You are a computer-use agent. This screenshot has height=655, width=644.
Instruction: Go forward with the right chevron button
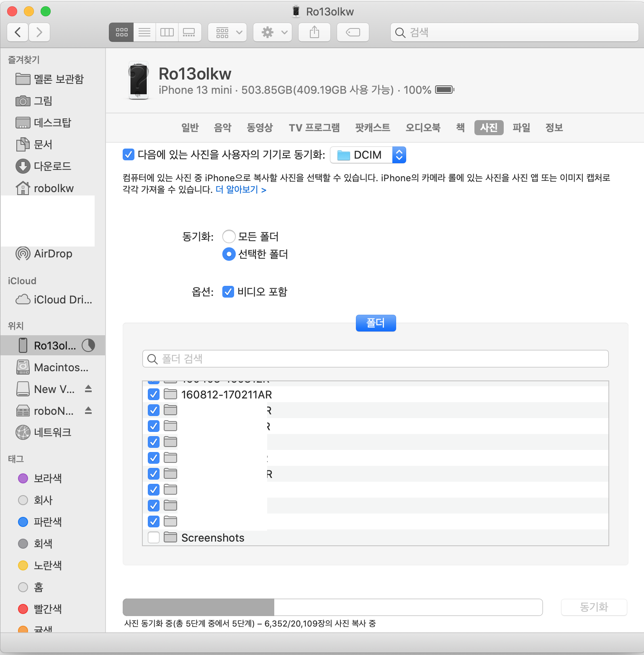pyautogui.click(x=39, y=32)
